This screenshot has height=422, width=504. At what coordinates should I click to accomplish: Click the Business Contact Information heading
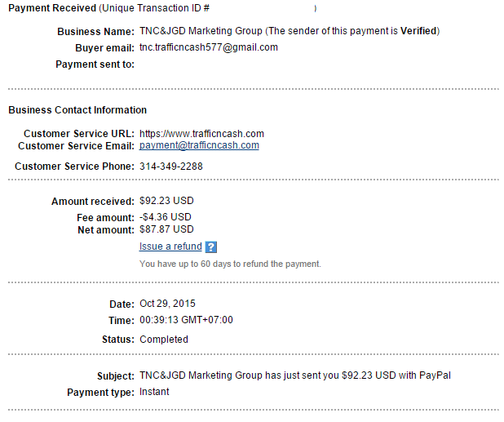77,110
